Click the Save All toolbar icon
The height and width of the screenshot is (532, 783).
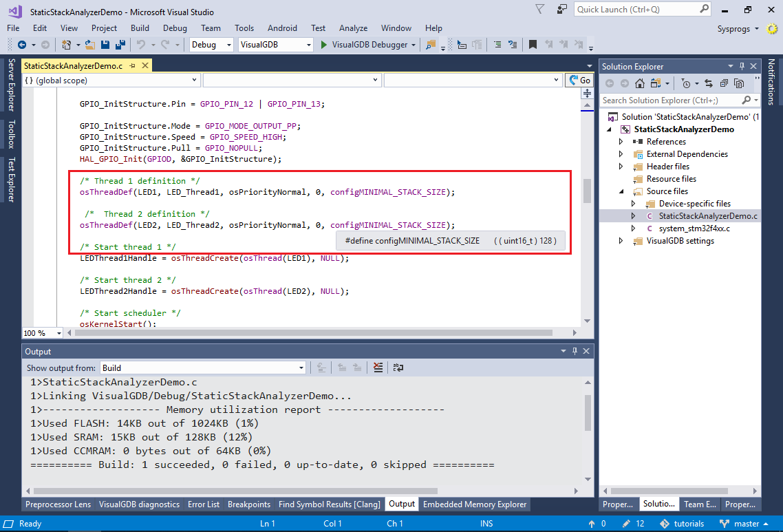pyautogui.click(x=119, y=45)
